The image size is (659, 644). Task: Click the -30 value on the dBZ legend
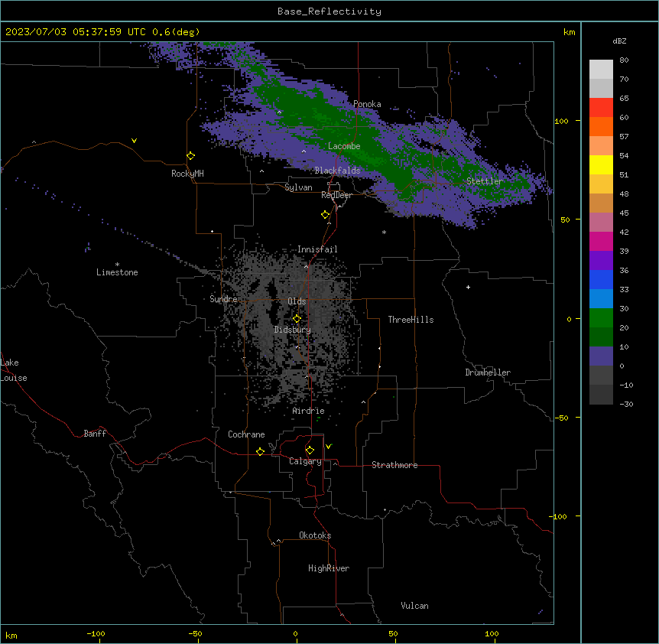(626, 404)
